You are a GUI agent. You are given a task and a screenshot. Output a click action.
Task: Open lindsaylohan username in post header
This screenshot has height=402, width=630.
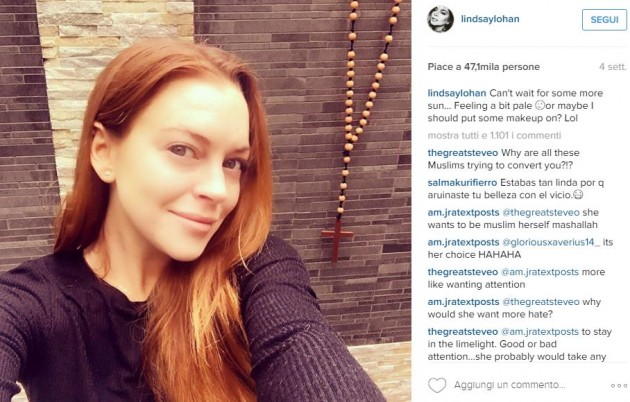[490, 19]
